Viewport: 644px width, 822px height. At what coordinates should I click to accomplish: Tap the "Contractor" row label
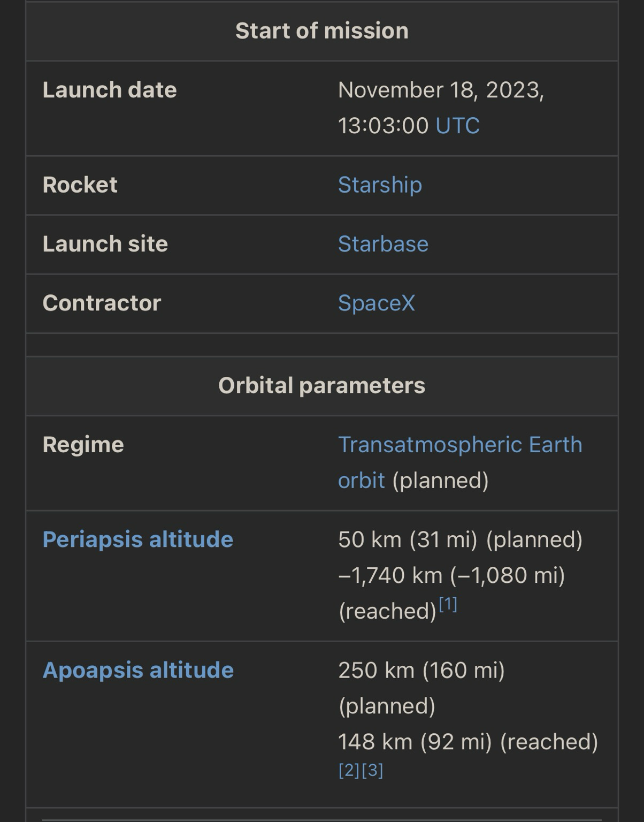coord(102,303)
